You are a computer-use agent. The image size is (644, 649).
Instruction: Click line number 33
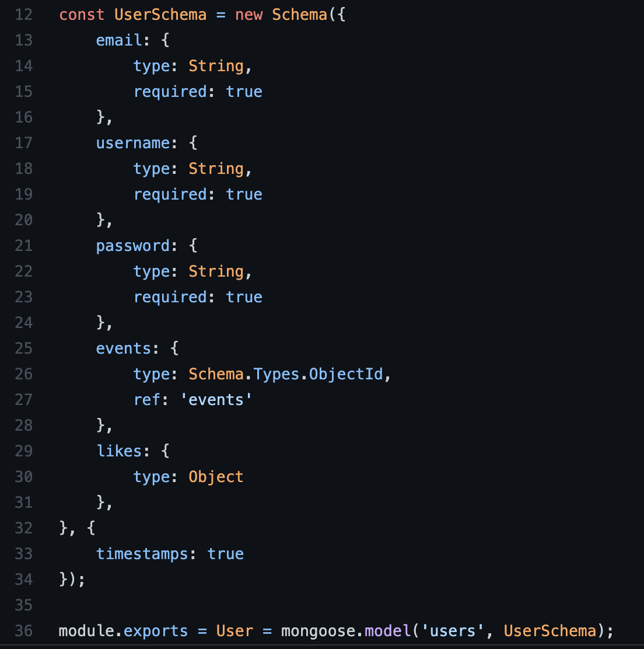coord(24,554)
